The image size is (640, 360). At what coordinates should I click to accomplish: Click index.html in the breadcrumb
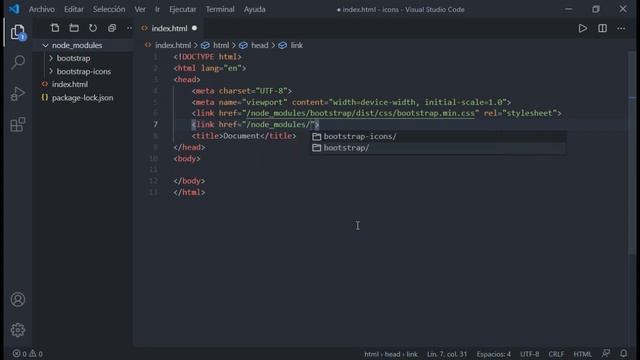[173, 45]
